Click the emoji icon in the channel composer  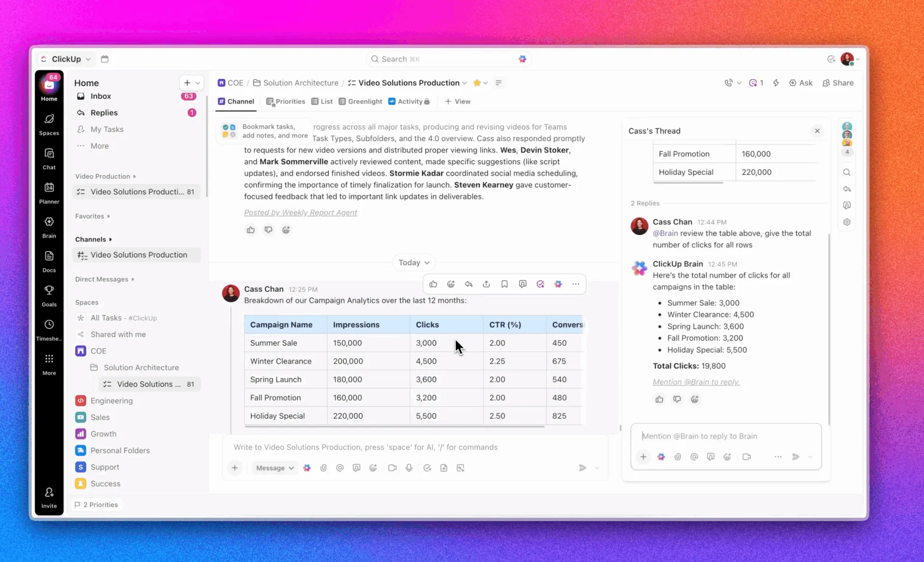(x=373, y=468)
